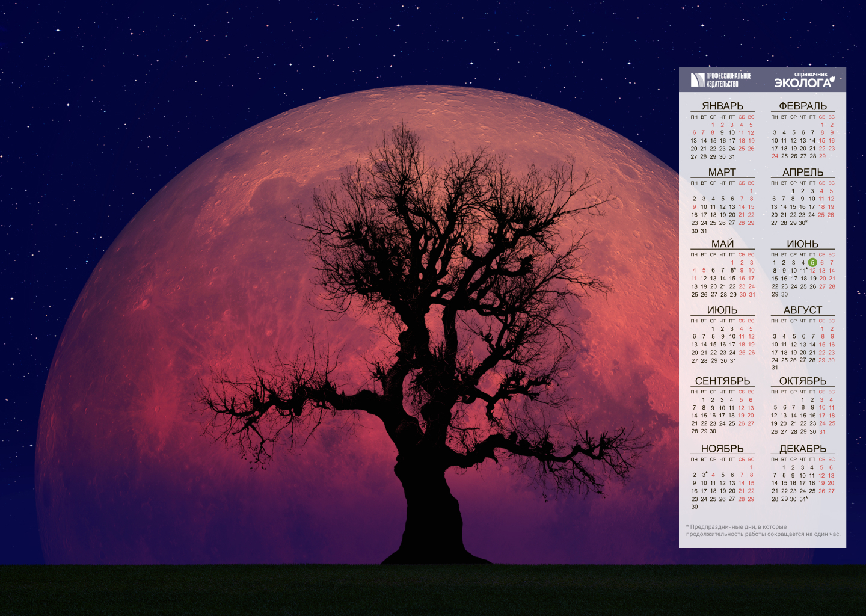Image resolution: width=866 pixels, height=616 pixels.
Task: Click date 31 in the ЯНВАРЬ grid
Action: coord(732,156)
